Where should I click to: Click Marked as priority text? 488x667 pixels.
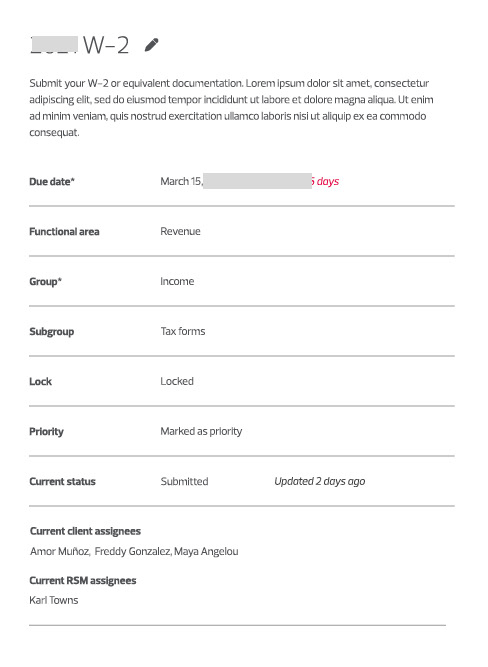[201, 431]
